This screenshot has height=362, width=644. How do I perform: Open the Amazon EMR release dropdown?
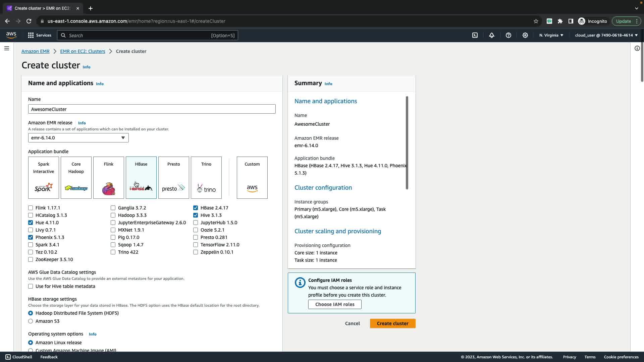click(x=78, y=138)
